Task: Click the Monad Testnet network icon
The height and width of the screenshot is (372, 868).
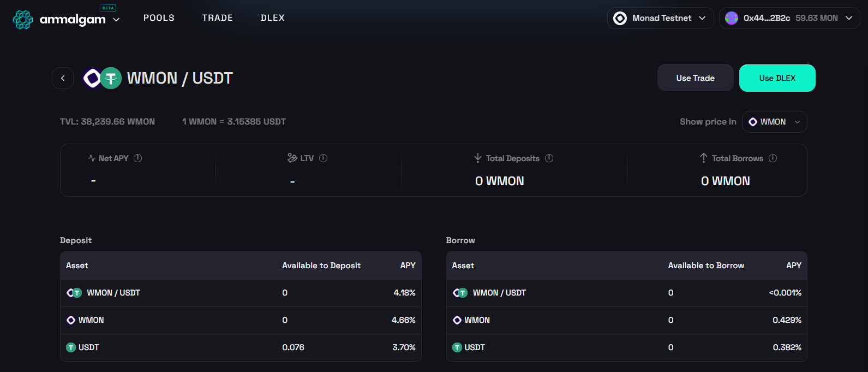Action: click(x=620, y=18)
